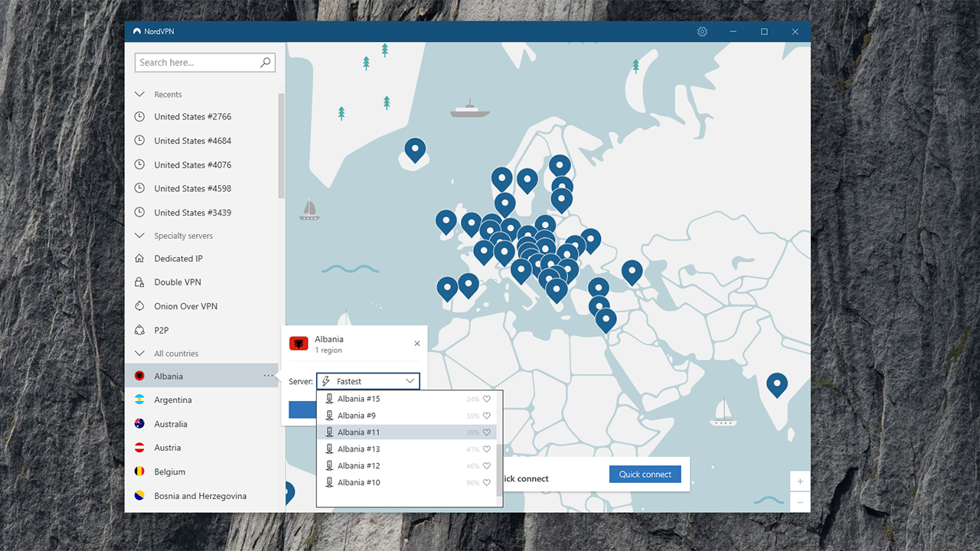Click the Albania flag in country list
This screenshot has width=980, height=551.
(x=139, y=377)
